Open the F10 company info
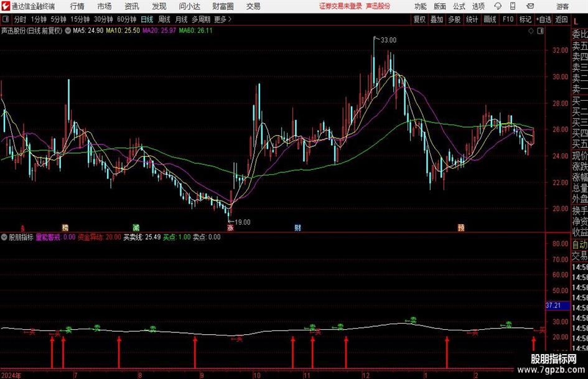This screenshot has height=379, width=588. pos(508,19)
